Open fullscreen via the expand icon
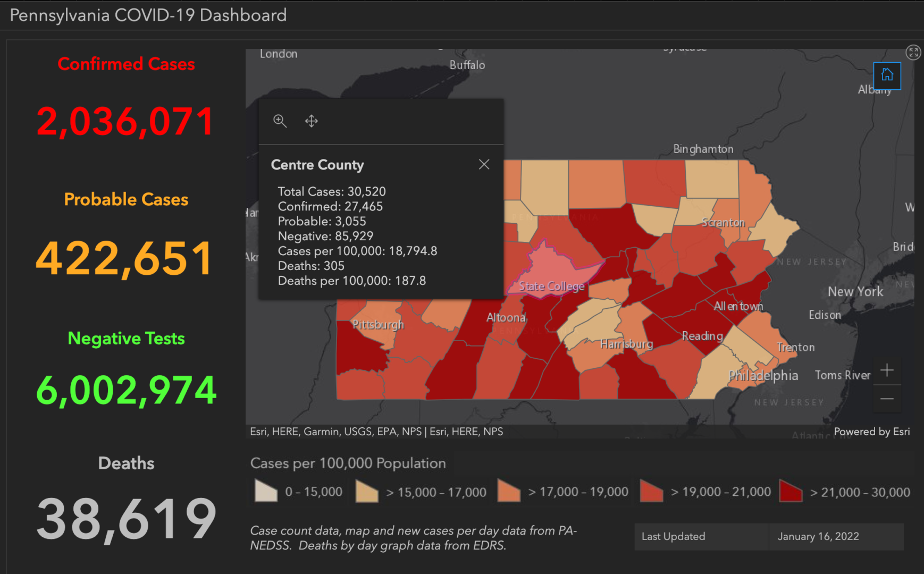924x574 pixels. pyautogui.click(x=914, y=53)
